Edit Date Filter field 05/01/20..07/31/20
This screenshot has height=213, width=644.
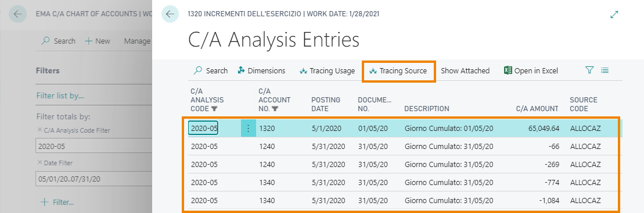tap(93, 179)
